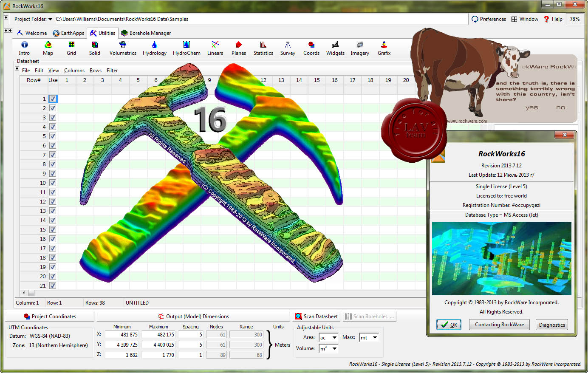
Task: Open the Coords menu
Action: pyautogui.click(x=311, y=48)
